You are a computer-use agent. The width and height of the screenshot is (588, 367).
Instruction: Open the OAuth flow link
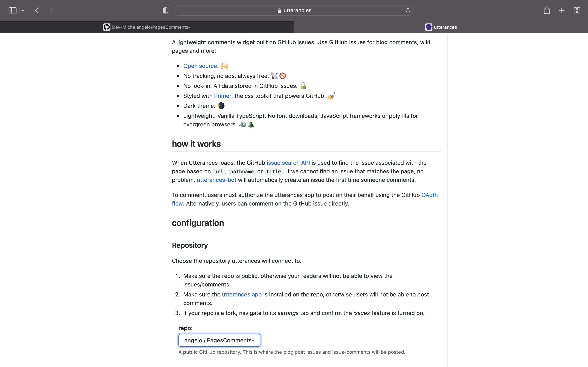point(429,195)
